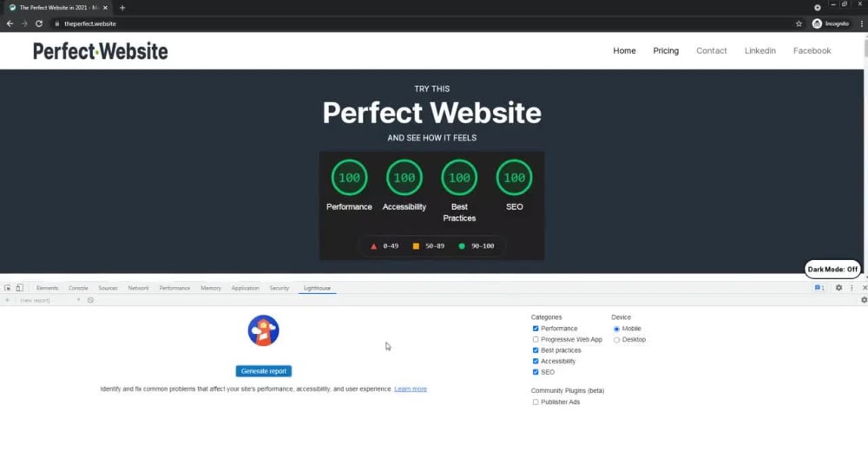The width and height of the screenshot is (868, 470).
Task: Close the DevTools panel
Action: point(865,288)
